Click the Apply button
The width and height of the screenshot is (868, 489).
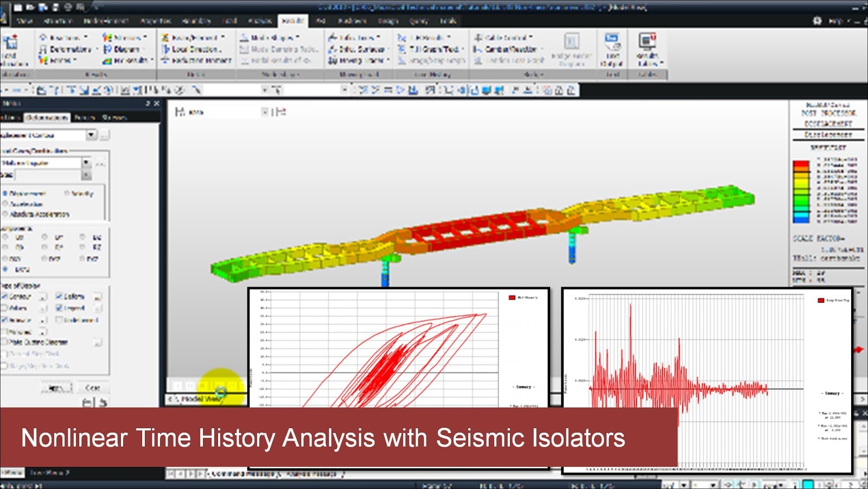57,388
